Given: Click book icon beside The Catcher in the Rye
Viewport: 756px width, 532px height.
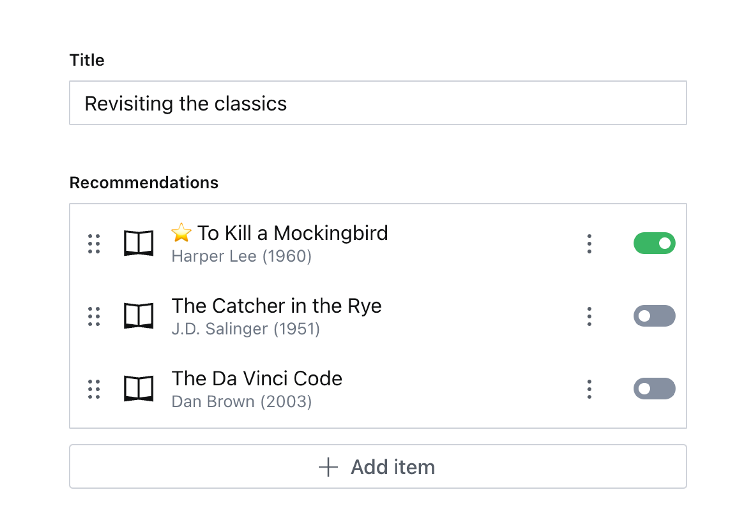Looking at the screenshot, I should (139, 316).
